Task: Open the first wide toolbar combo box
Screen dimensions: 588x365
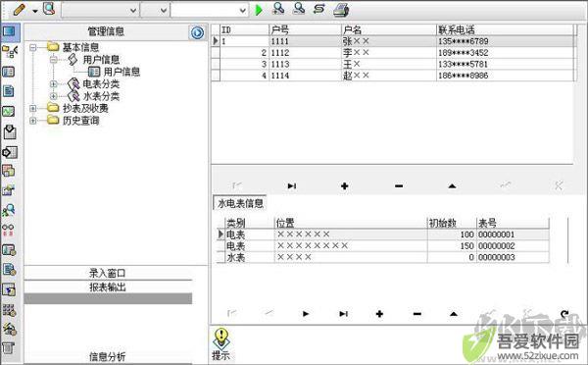Action: coord(100,11)
